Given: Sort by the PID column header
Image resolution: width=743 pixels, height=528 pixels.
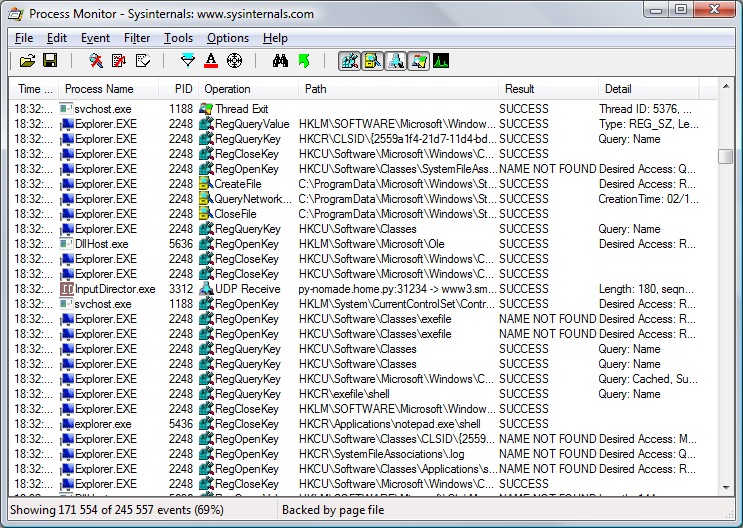Looking at the screenshot, I should 178,89.
